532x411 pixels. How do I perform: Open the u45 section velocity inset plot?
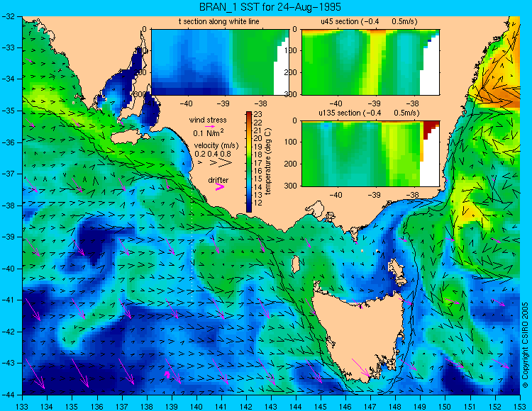(x=370, y=62)
